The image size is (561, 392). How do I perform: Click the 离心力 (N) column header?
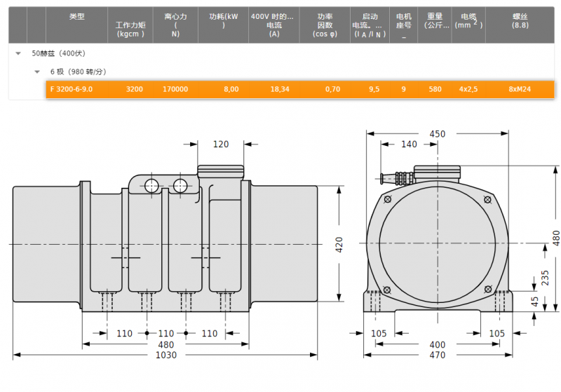click(x=175, y=25)
